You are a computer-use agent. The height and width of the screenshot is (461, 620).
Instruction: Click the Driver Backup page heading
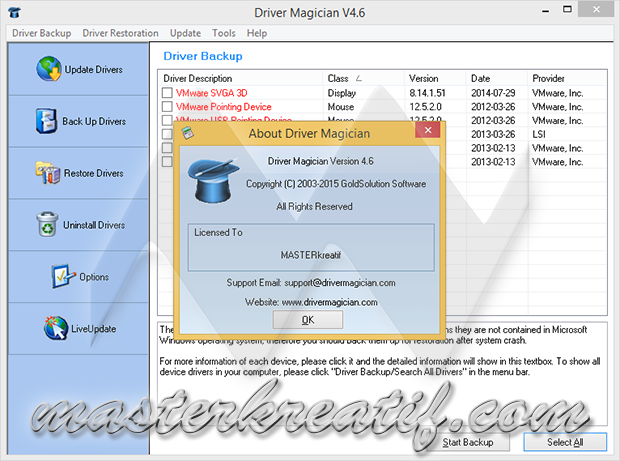click(x=203, y=56)
